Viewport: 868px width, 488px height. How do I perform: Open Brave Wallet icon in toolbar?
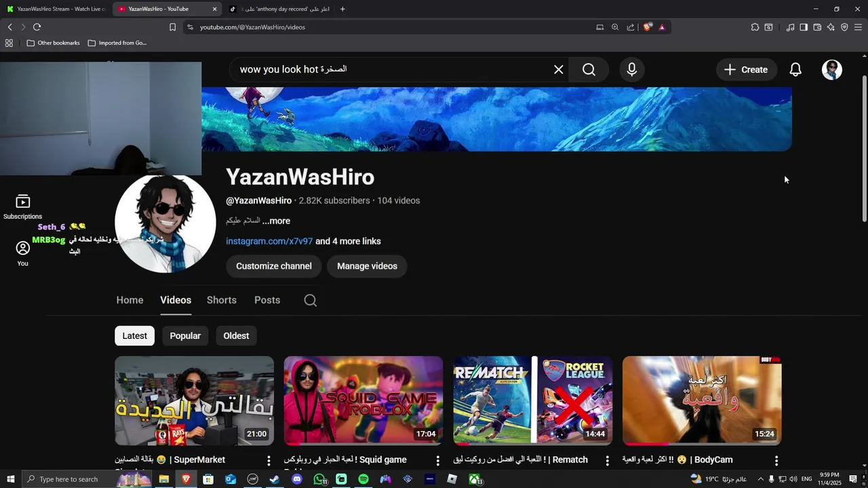click(x=817, y=27)
